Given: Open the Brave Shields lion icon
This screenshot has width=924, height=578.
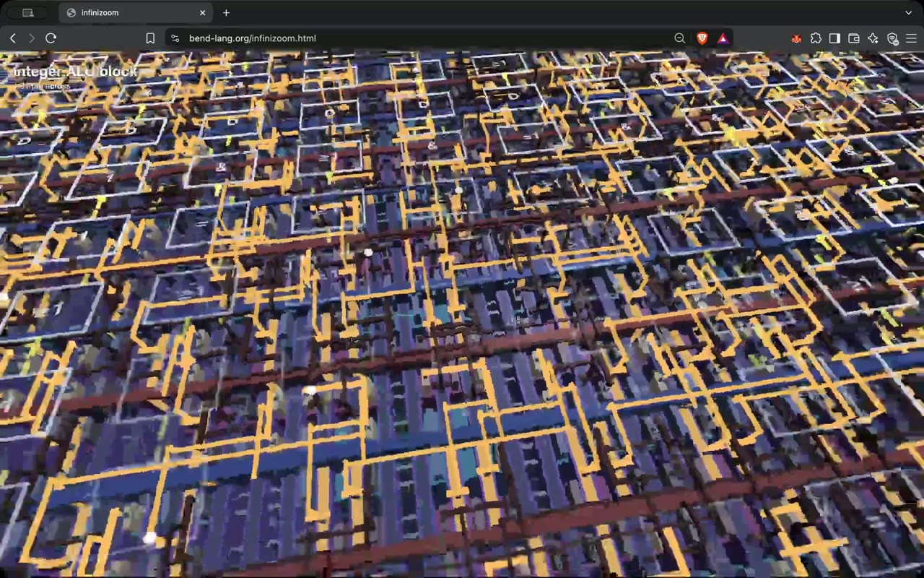Looking at the screenshot, I should pyautogui.click(x=702, y=38).
